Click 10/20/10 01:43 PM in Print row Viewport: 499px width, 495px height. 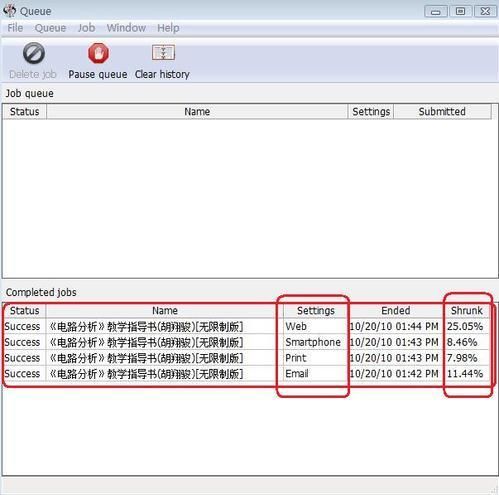[394, 358]
